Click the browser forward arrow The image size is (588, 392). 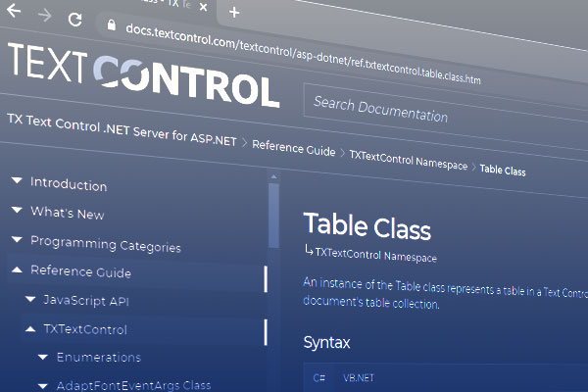click(45, 15)
